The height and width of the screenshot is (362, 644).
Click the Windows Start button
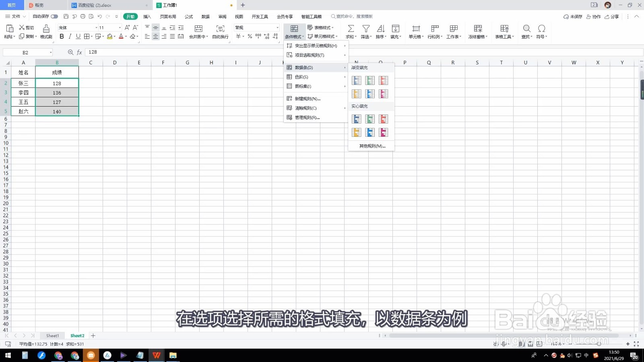(8, 355)
